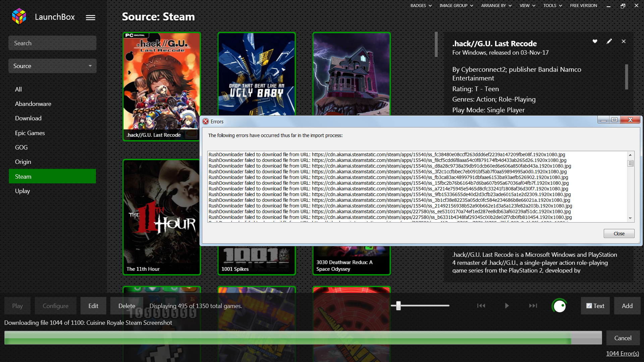Screen dimensions: 644x362
Task: Click the LaunchBox cube logo
Action: pyautogui.click(x=19, y=16)
